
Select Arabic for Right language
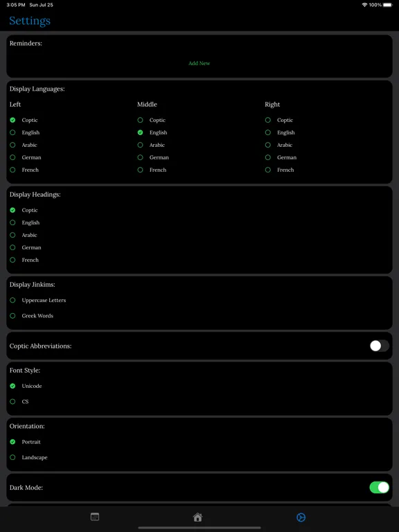point(268,145)
